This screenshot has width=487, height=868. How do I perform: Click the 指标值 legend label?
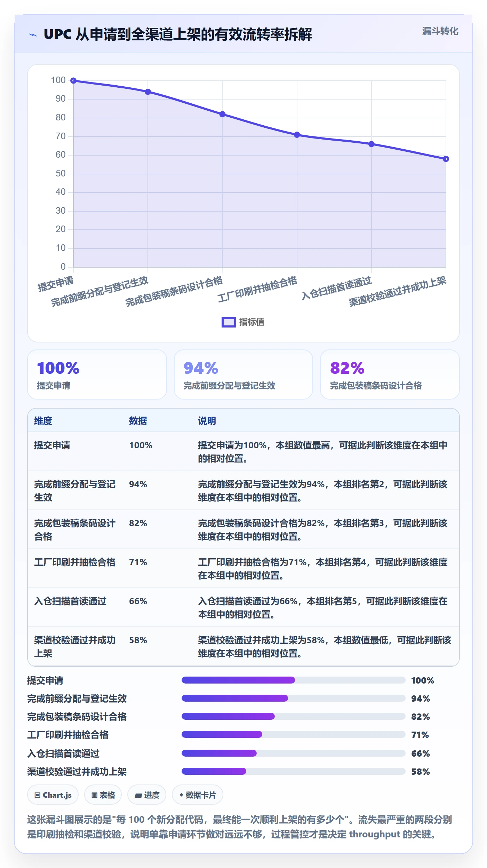pyautogui.click(x=252, y=322)
